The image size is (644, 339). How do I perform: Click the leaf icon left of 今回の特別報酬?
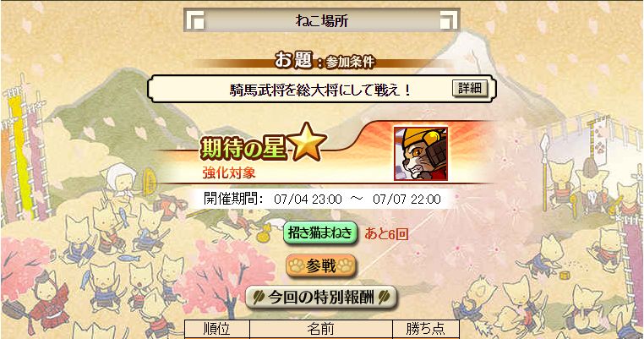(259, 297)
